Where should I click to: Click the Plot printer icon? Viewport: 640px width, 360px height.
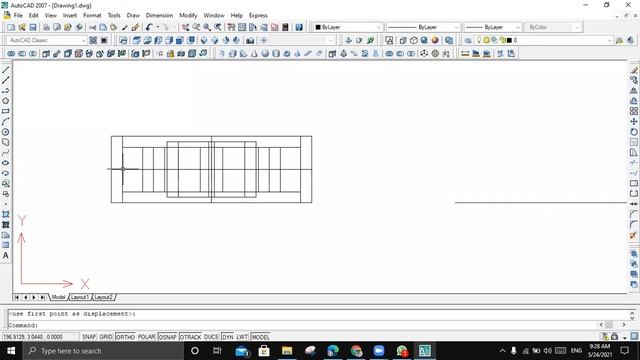tap(46, 27)
